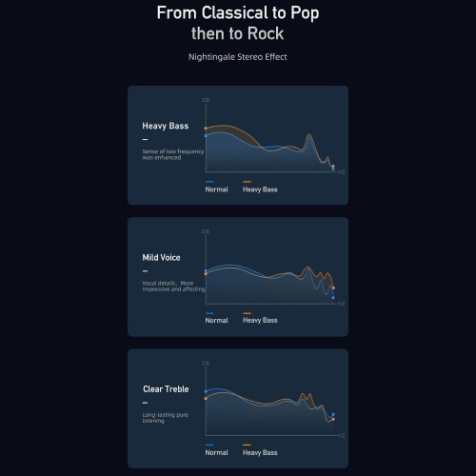This screenshot has height=476, width=476.
Task: Click the 'From Classical to Pop' heading
Action: 238,13
